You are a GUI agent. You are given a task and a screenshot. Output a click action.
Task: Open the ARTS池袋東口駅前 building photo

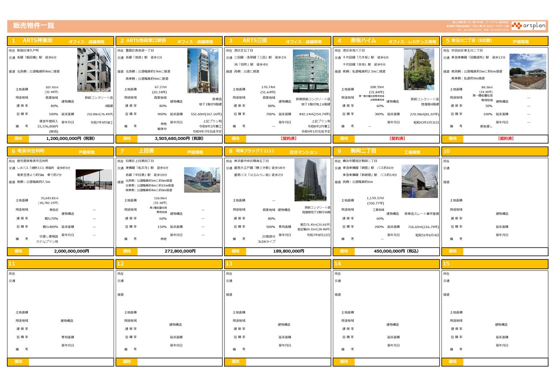click(203, 70)
